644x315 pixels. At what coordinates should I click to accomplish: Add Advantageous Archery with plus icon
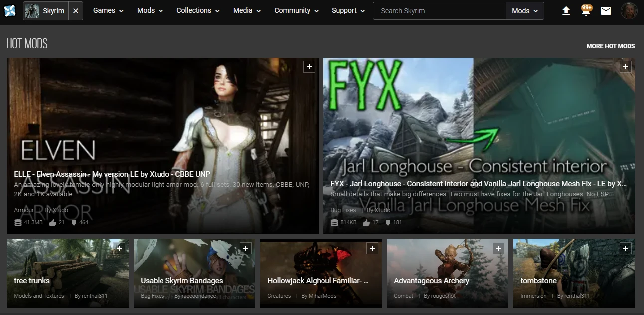(499, 248)
